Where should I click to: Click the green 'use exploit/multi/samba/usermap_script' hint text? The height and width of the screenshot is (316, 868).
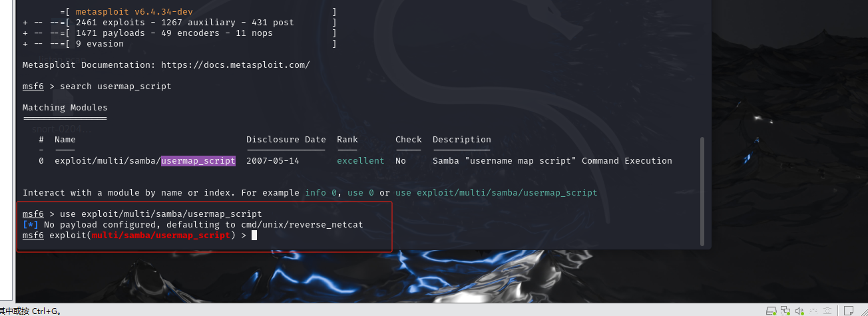coord(497,193)
